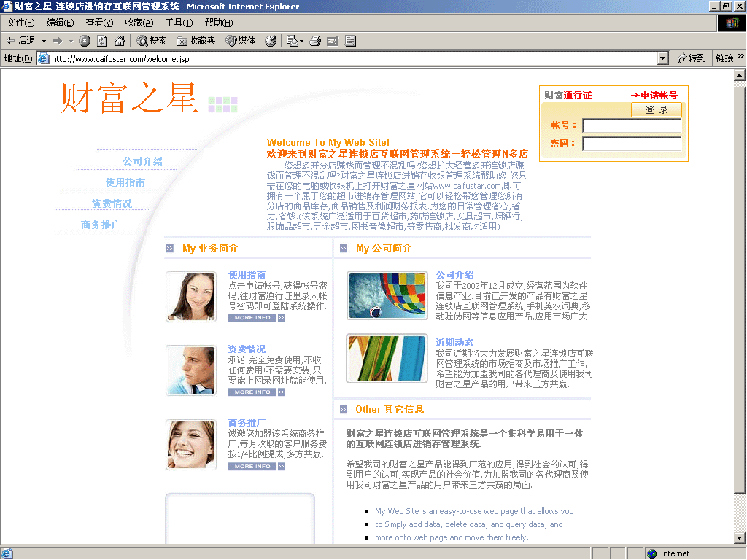This screenshot has height=560, width=747.
Task: Click the Print toolbar icon
Action: pyautogui.click(x=315, y=41)
